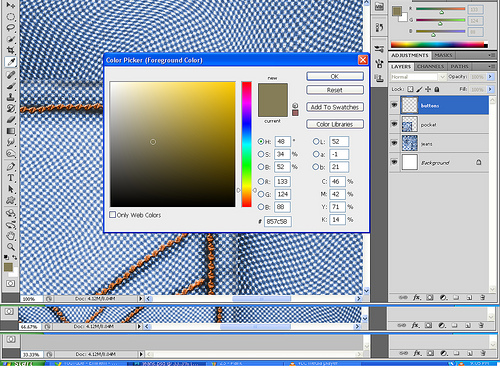
Task: Select the Lab 'a' radio button
Action: click(x=316, y=154)
